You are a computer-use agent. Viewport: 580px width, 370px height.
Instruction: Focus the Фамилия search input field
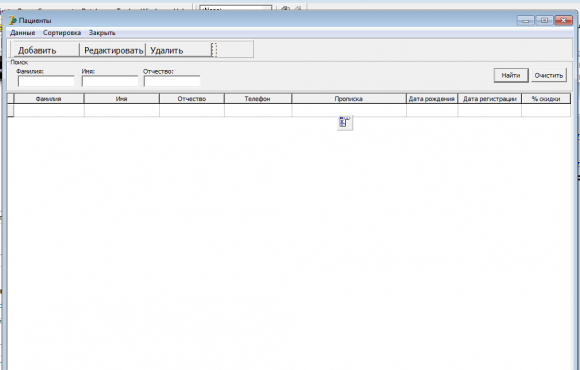pos(46,81)
